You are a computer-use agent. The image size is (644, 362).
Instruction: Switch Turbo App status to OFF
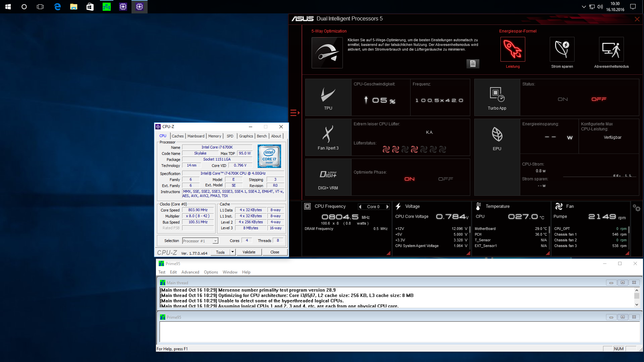(599, 99)
